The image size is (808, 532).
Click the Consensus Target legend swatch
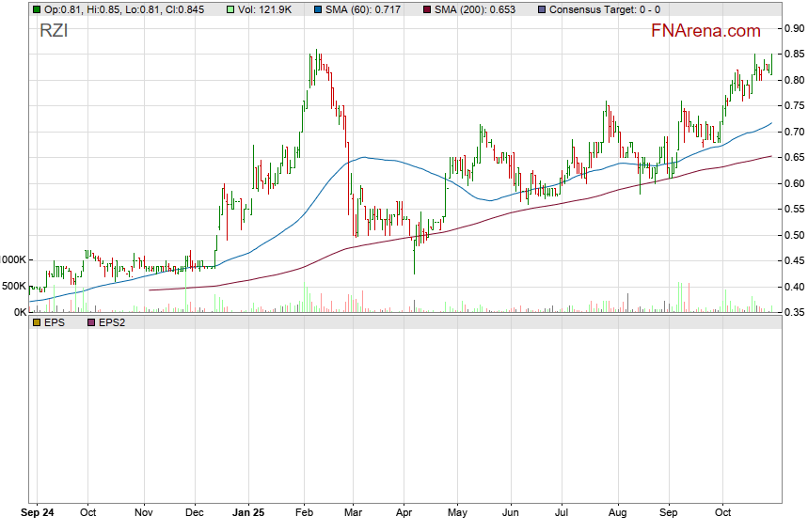(542, 9)
